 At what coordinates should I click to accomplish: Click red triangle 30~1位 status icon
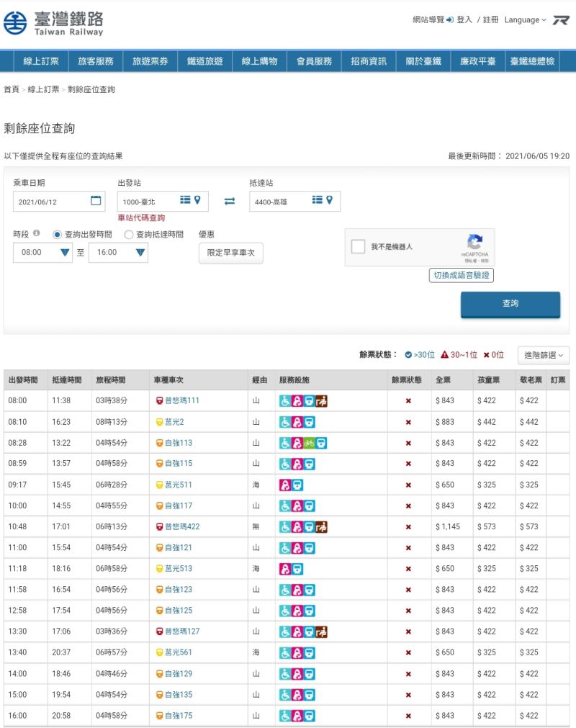(444, 355)
